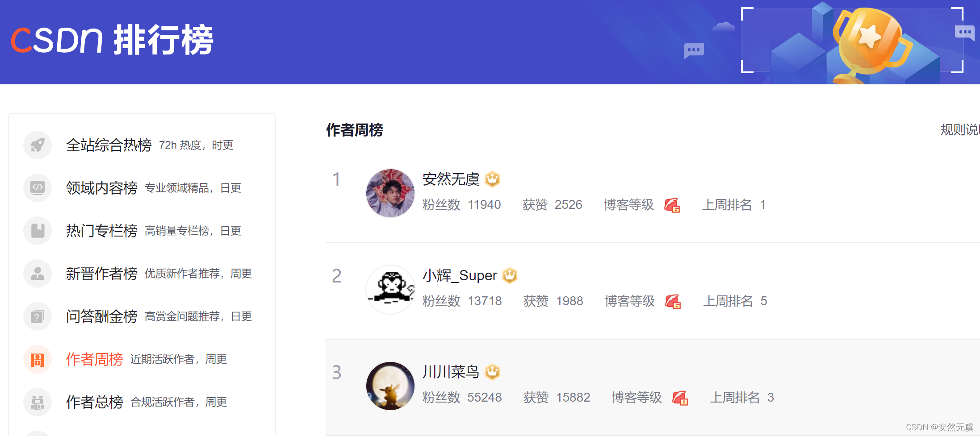The image size is (980, 436).
Task: Open the author profile 安然无虞
Action: coord(451,179)
